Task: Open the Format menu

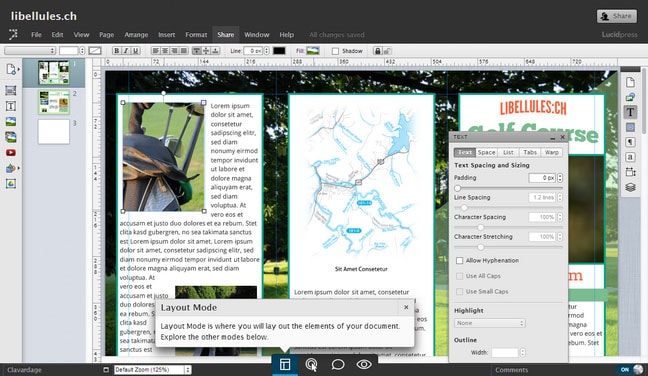Action: coord(196,35)
